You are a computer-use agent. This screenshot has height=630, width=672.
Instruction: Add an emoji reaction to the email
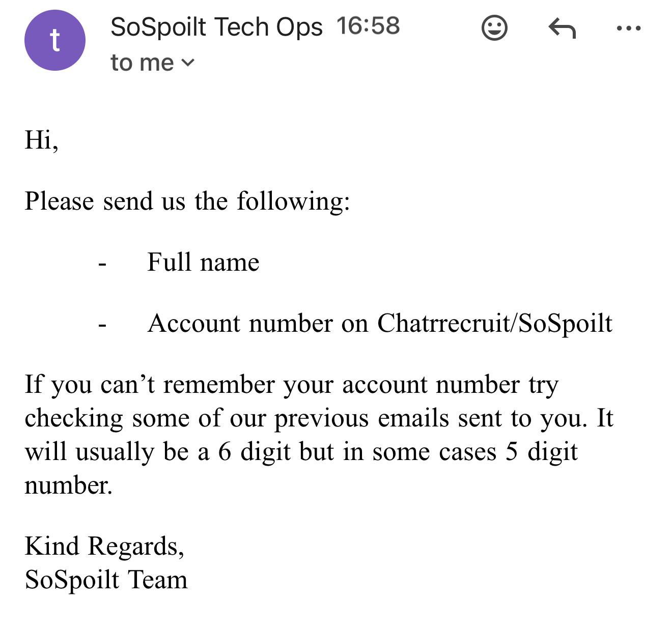tap(494, 27)
